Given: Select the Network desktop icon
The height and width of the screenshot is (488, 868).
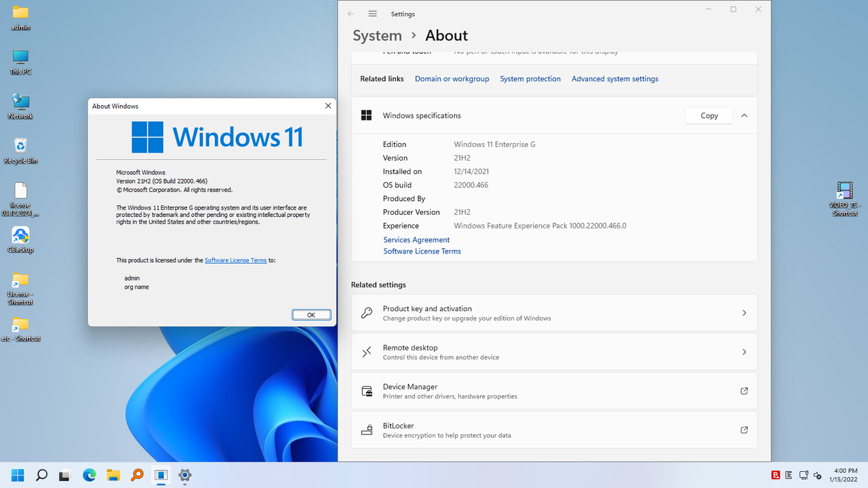Looking at the screenshot, I should point(21,107).
